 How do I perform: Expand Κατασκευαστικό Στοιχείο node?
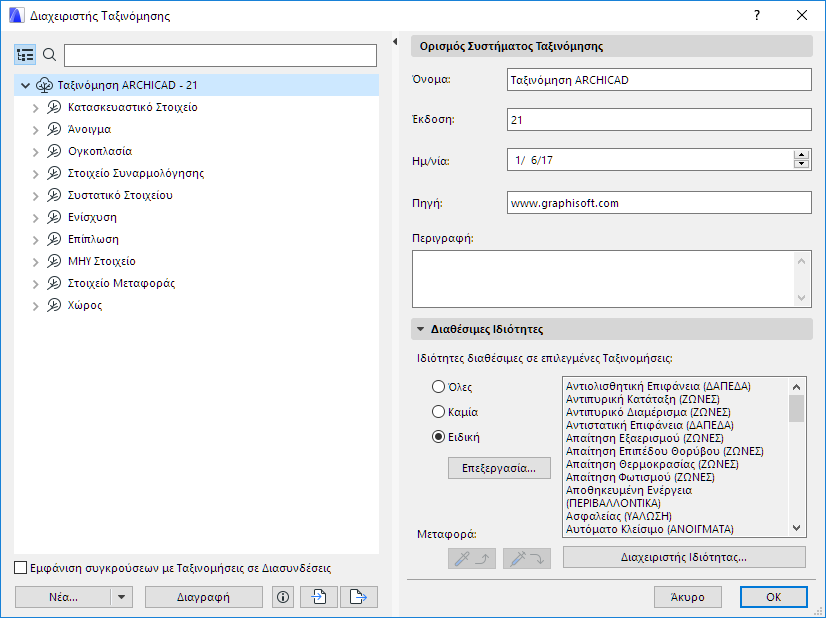coord(35,108)
